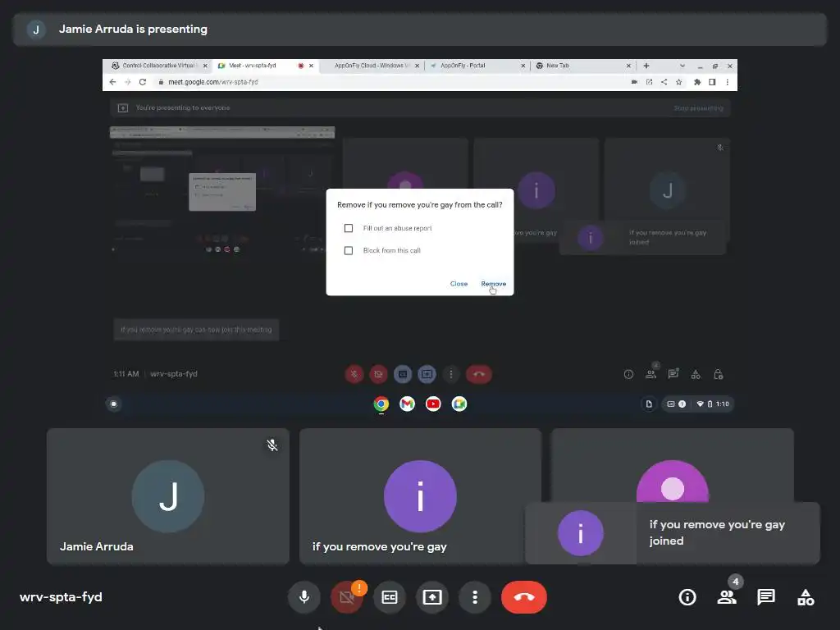Viewport: 840px width, 630px height.
Task: Click shared screen 'can now join' notification
Action: 196,330
